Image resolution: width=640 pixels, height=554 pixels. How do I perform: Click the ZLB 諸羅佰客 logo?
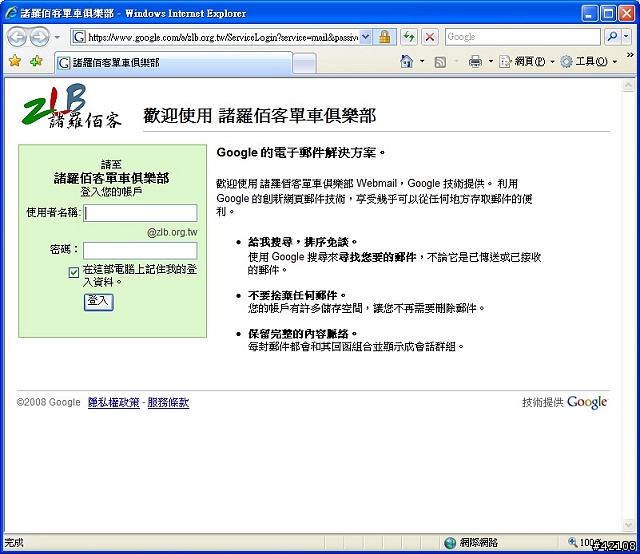pyautogui.click(x=72, y=106)
